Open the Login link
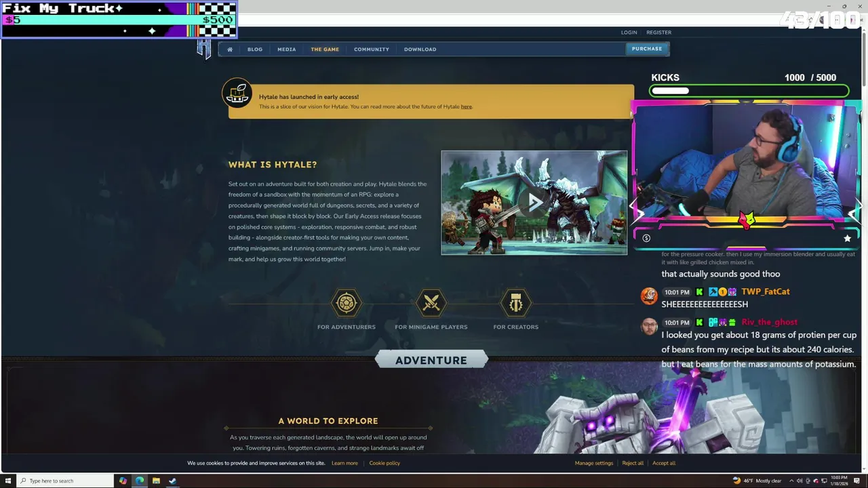 click(629, 32)
